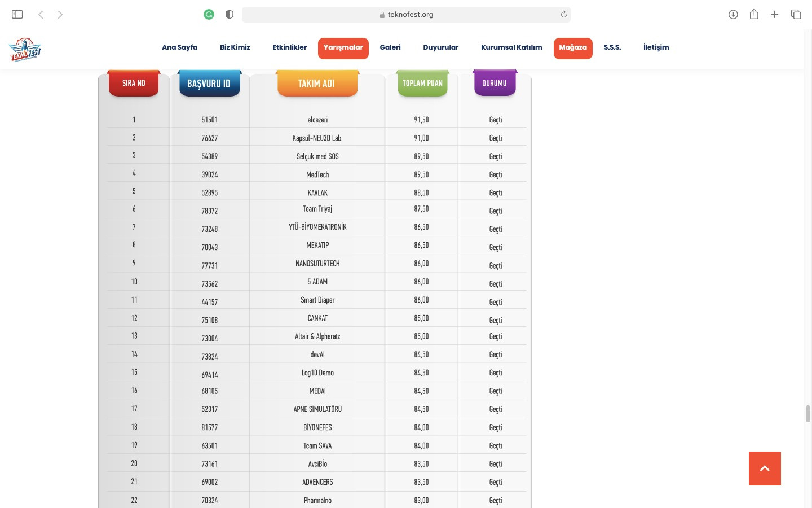Open the Etkinlikler menu item
The width and height of the screenshot is (812, 508).
tap(289, 47)
